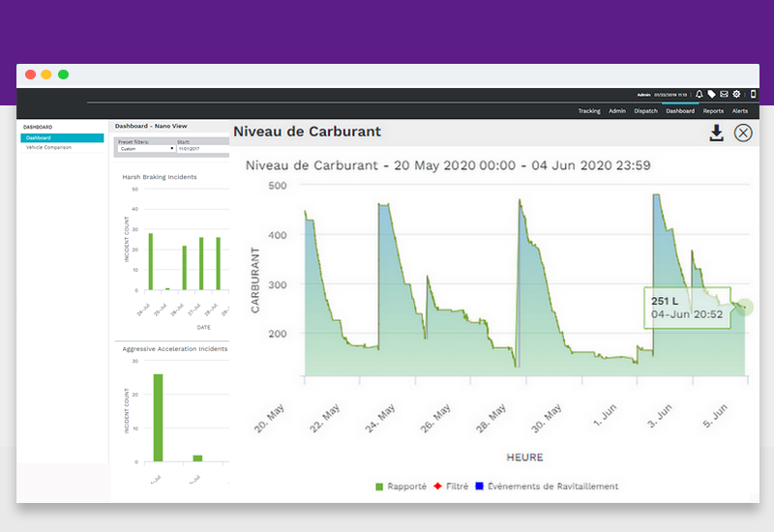The width and height of the screenshot is (774, 532).
Task: Click the highlighted 04-Jun data point marker
Action: click(x=745, y=308)
